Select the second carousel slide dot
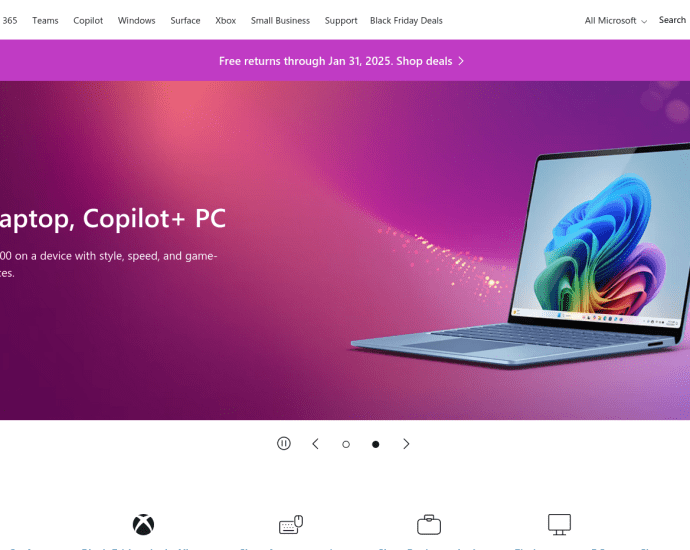This screenshot has width=690, height=550. click(375, 444)
